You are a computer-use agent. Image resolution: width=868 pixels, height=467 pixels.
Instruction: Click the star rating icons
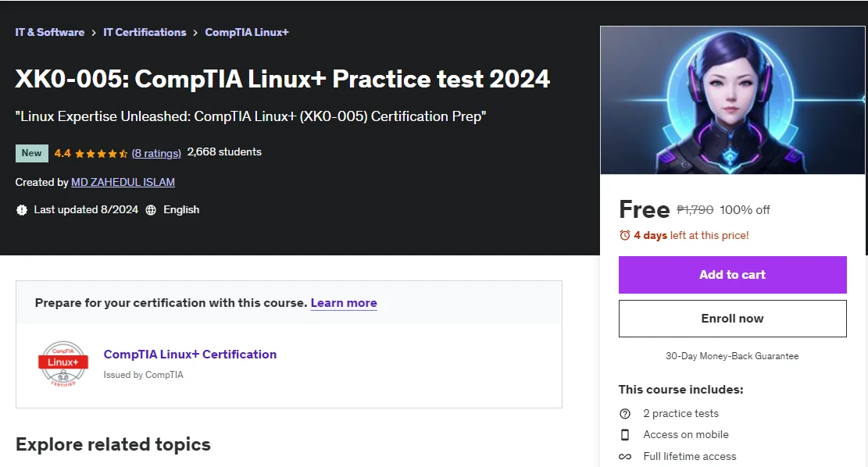pyautogui.click(x=102, y=154)
